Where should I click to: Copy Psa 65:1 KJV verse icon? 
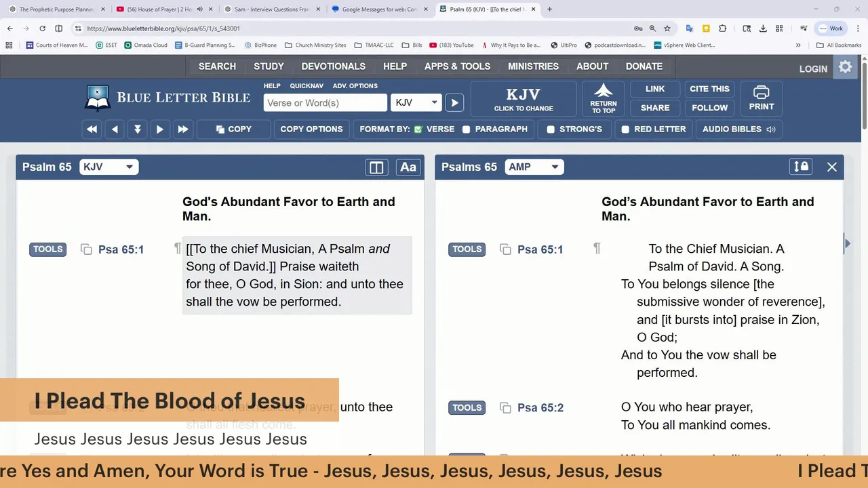86,249
